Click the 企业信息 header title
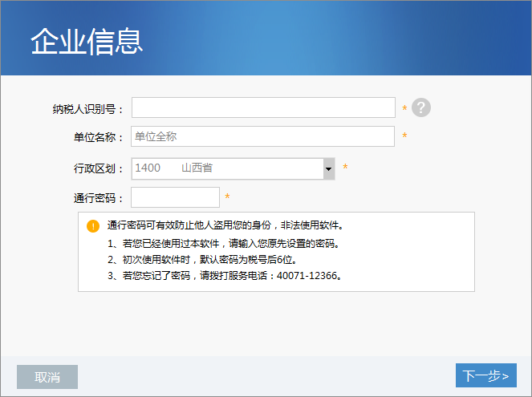This screenshot has height=397, width=532. coord(87,41)
